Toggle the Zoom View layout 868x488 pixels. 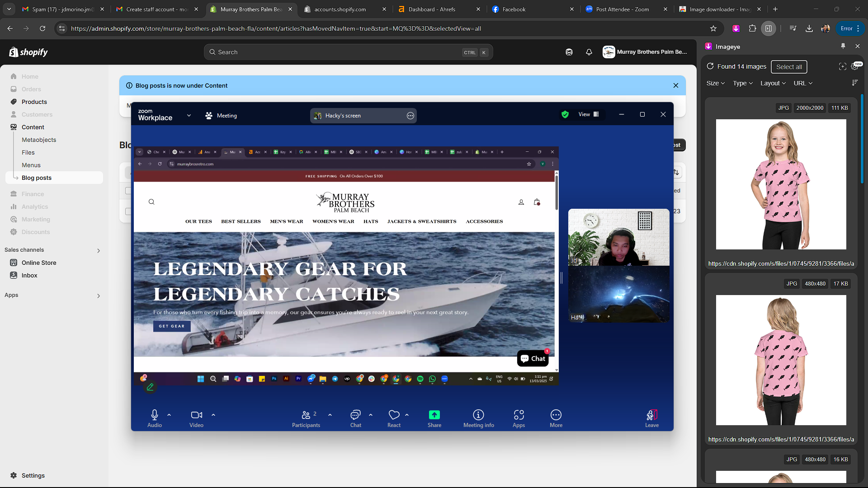[x=589, y=114]
